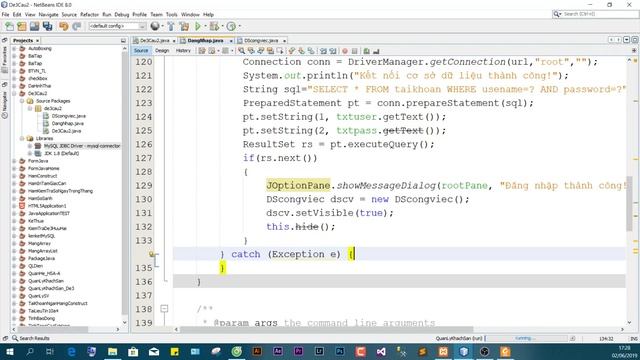
Task: Open the Refactor menu
Action: pyautogui.click(x=89, y=15)
